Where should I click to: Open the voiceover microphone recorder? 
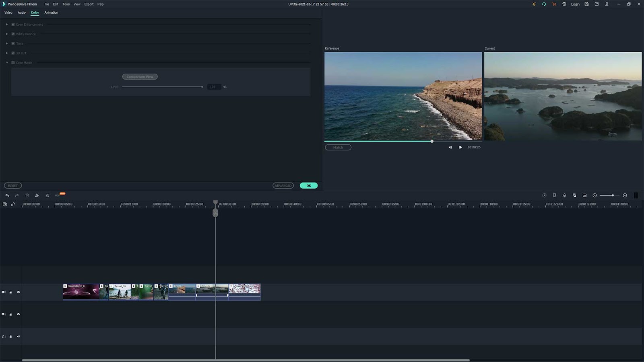point(564,195)
